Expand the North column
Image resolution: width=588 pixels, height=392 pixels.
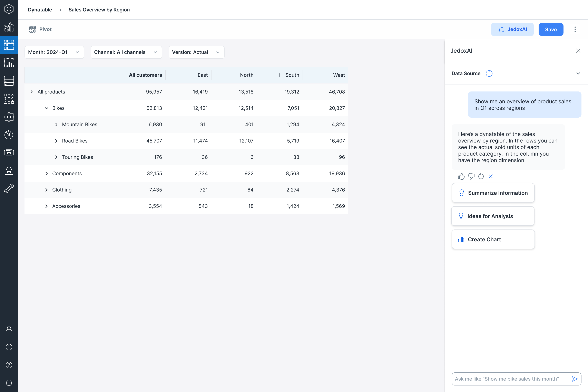[234, 75]
